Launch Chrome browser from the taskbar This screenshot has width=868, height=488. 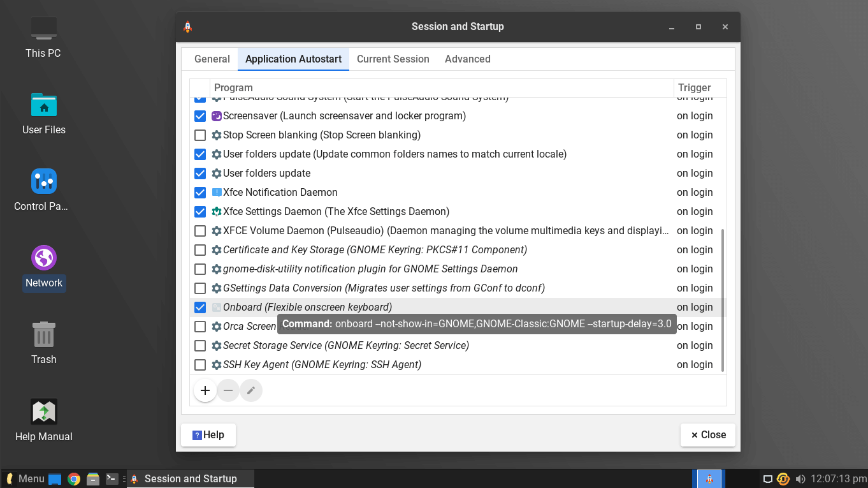pyautogui.click(x=74, y=478)
